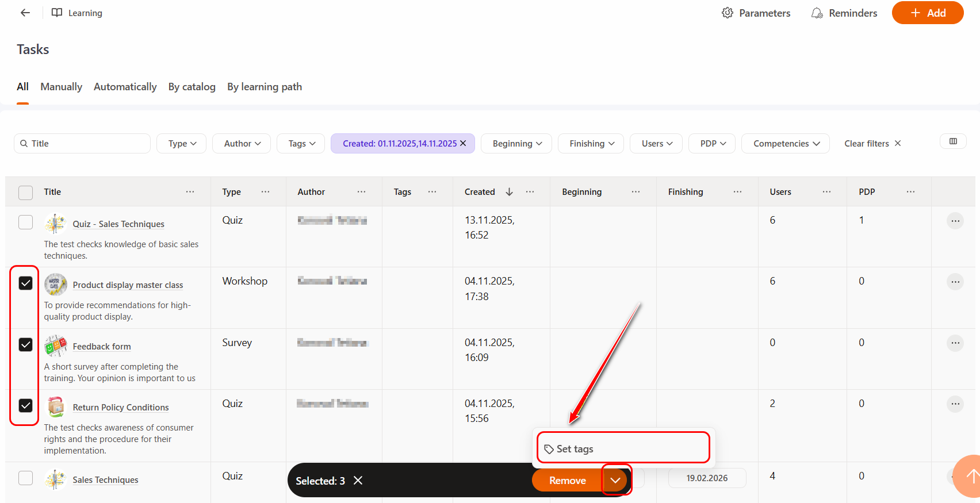Switch to the Manually tab
The image size is (980, 503).
[61, 87]
